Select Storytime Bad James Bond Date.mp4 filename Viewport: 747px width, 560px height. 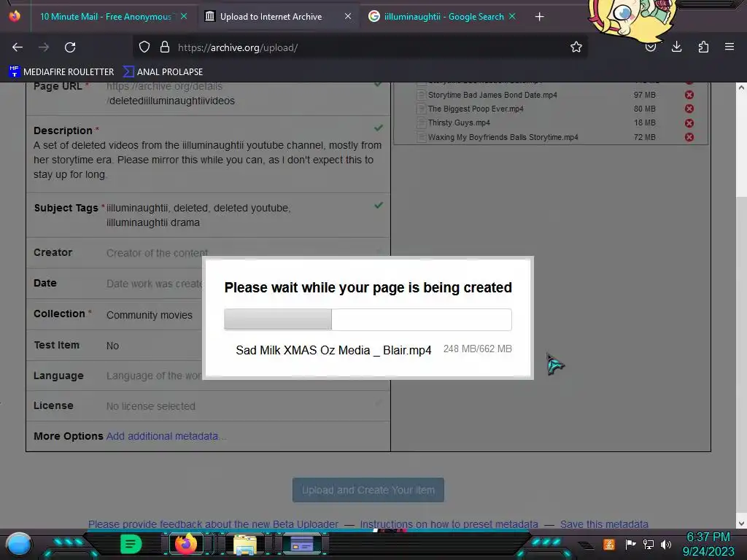(492, 95)
